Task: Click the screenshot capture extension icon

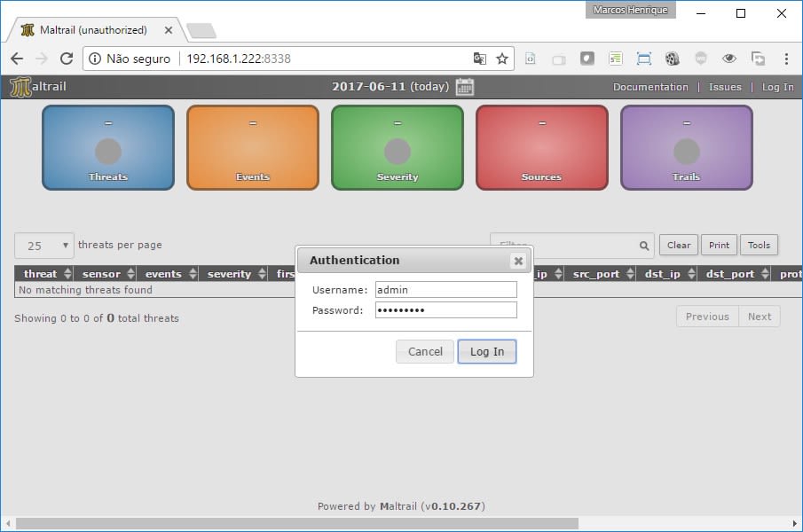Action: [644, 59]
